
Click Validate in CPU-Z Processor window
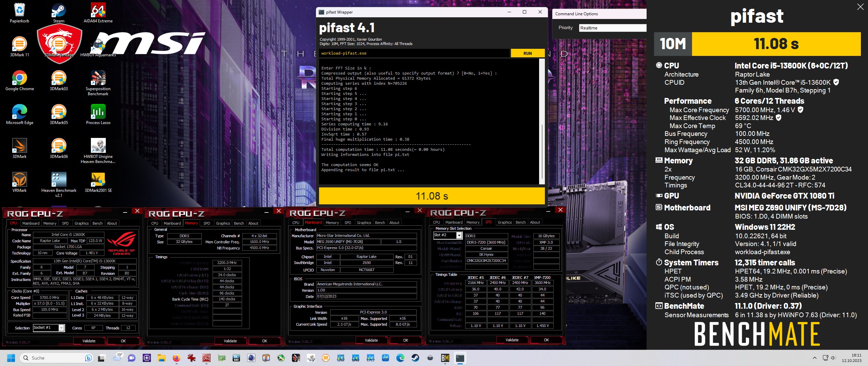pyautogui.click(x=89, y=341)
